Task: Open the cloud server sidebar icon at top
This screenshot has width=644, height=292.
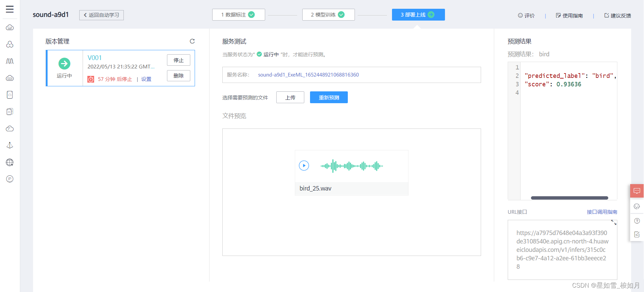Action: [x=10, y=27]
